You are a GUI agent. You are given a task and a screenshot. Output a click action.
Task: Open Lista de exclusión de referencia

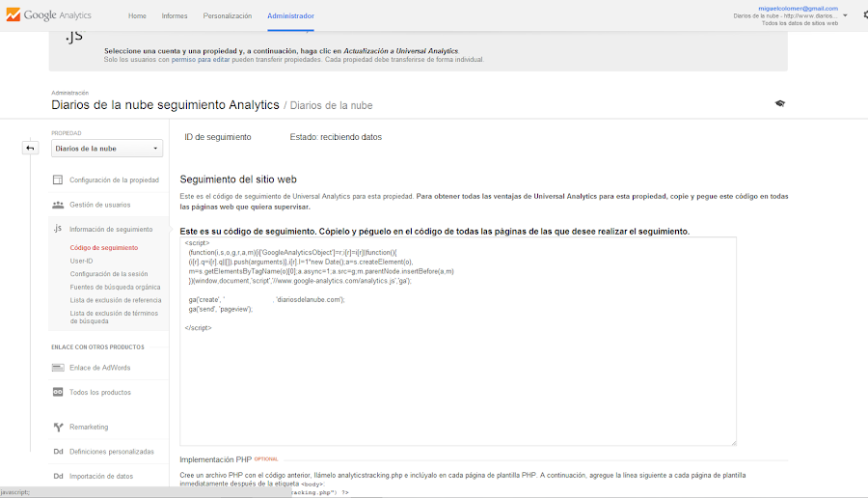pyautogui.click(x=116, y=300)
